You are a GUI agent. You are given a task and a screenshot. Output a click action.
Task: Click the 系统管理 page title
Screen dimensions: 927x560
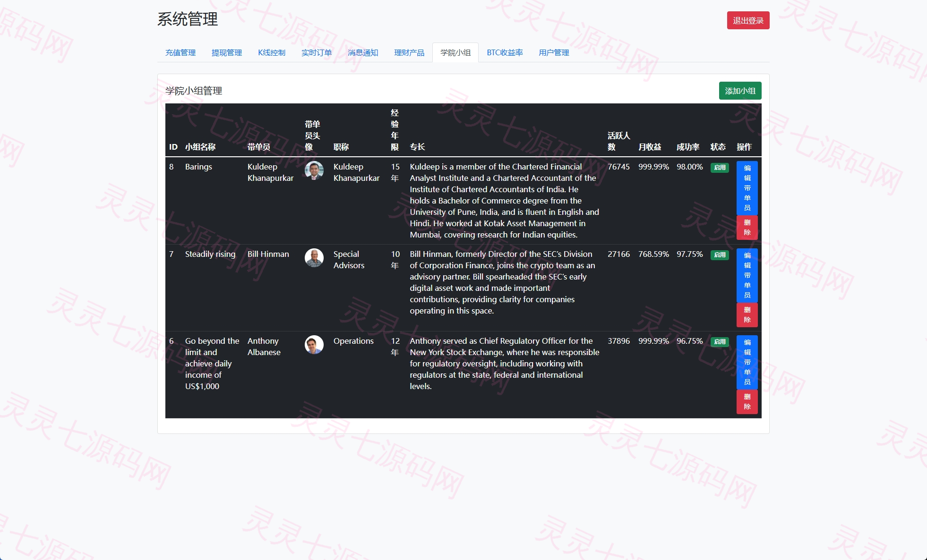click(188, 19)
